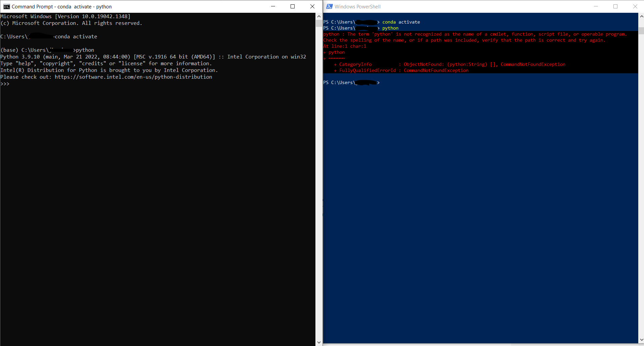
Task: Click the "Command Prompt - conda activate - python" title
Action: click(62, 6)
